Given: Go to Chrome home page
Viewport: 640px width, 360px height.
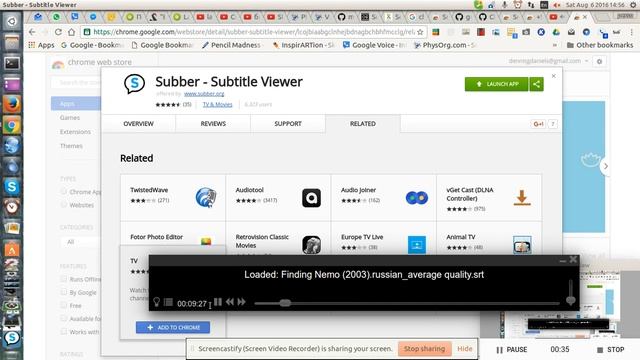Looking at the screenshot, I should (71, 32).
